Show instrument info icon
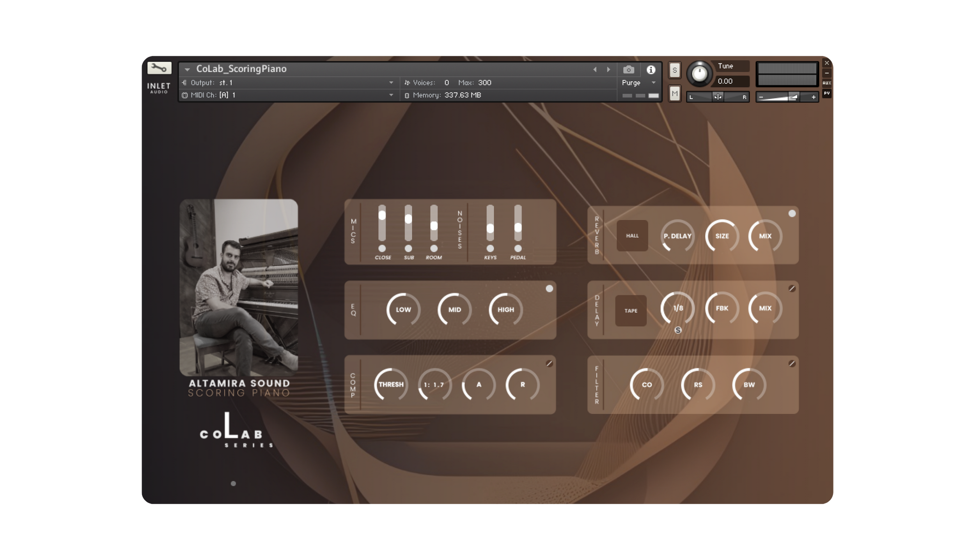975x560 pixels. 651,70
